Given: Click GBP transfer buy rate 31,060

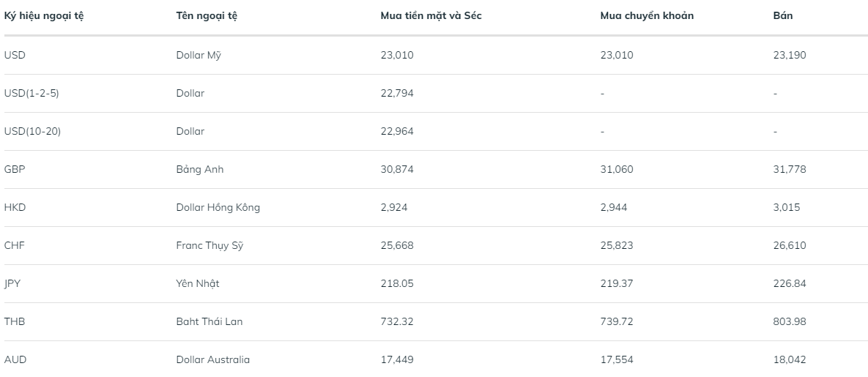Looking at the screenshot, I should click(617, 169).
